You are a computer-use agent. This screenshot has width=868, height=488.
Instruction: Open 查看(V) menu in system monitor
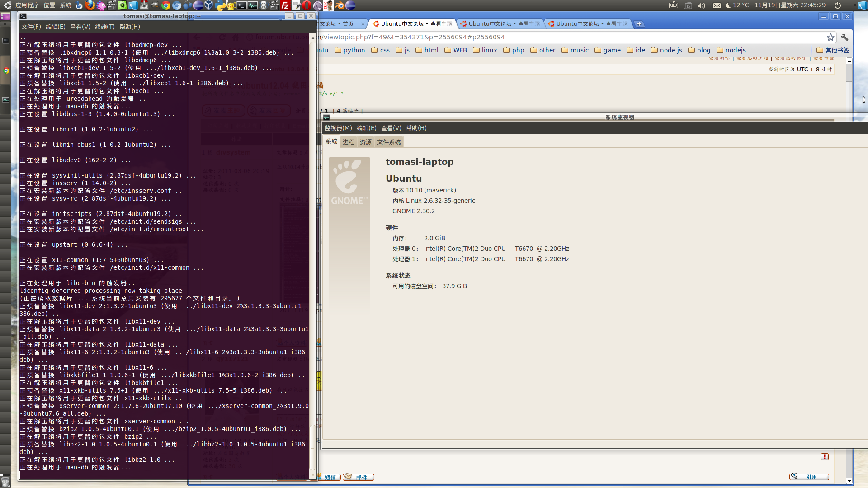(x=391, y=128)
